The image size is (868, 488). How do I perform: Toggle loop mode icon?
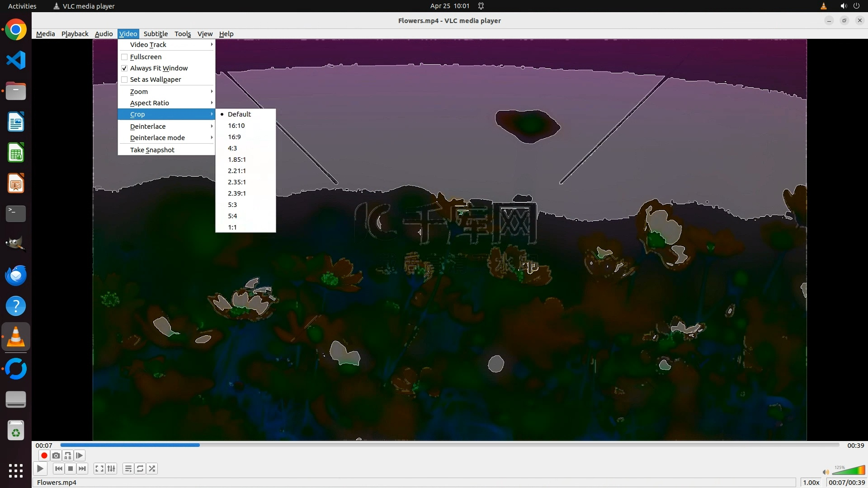(x=140, y=469)
